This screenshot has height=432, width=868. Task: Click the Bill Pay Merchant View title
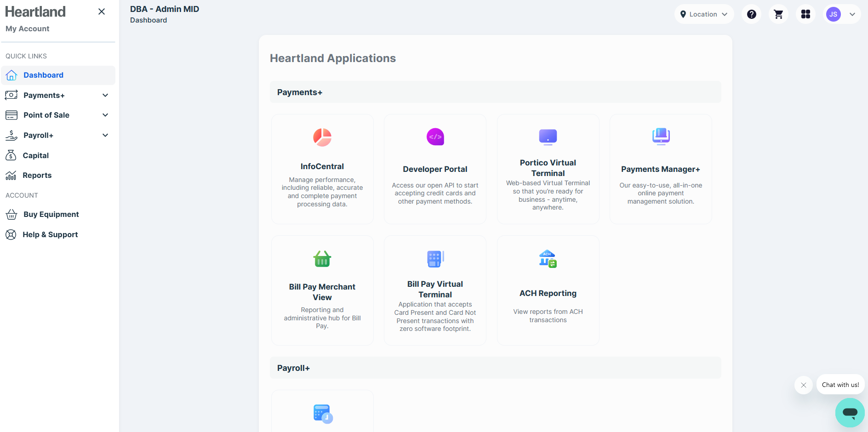[x=322, y=292]
